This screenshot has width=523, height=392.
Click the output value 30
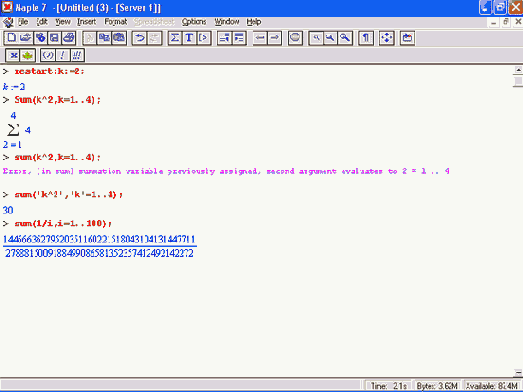point(8,210)
